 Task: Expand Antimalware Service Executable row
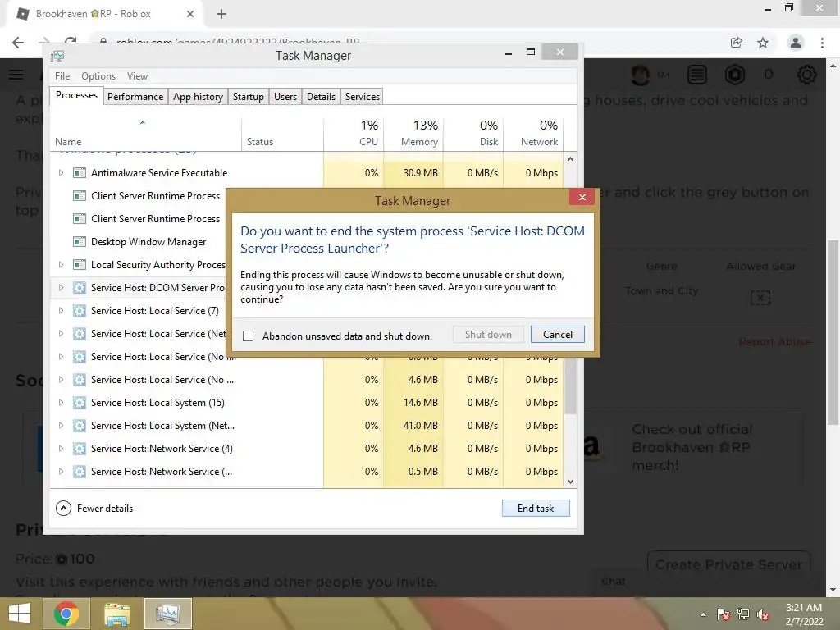click(x=61, y=172)
